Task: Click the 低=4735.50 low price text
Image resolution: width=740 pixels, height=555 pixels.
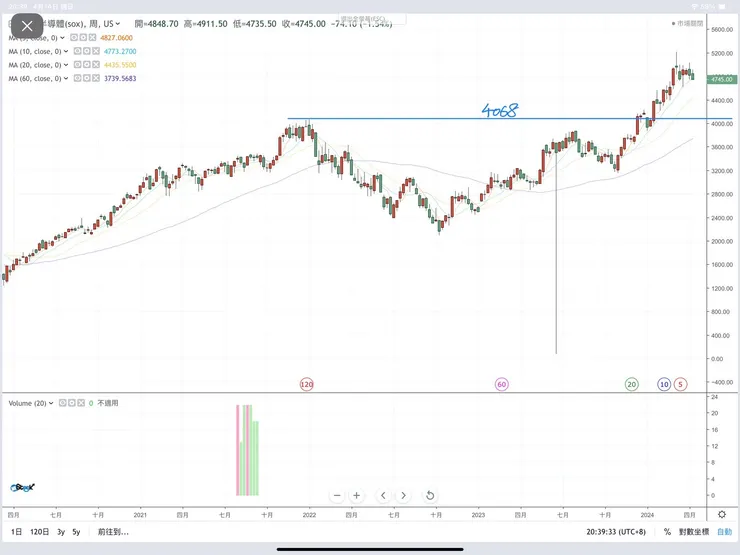Action: (x=254, y=24)
